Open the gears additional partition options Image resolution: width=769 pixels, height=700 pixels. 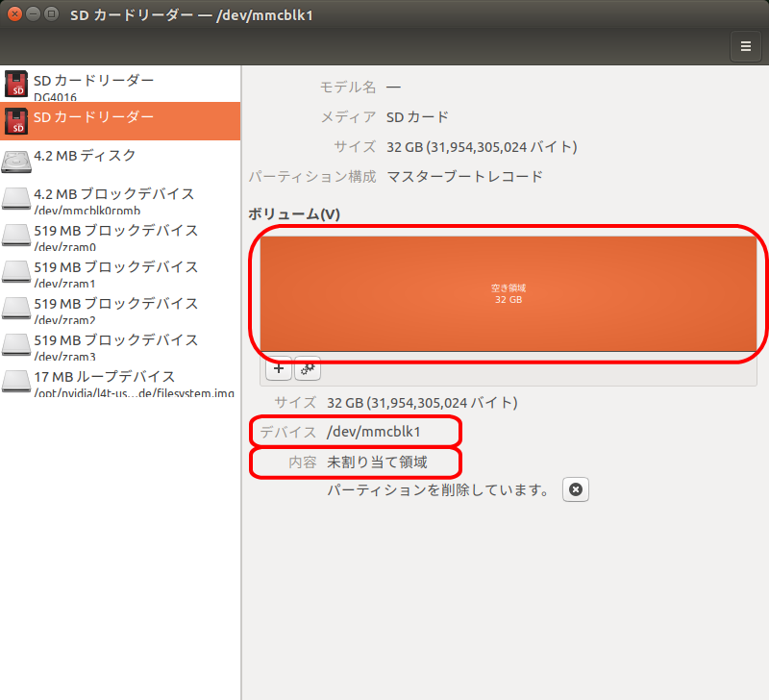tap(308, 368)
